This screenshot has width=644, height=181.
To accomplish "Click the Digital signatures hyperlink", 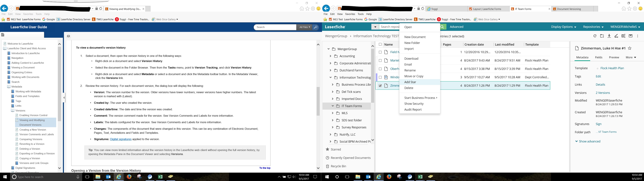I will click(x=121, y=139).
